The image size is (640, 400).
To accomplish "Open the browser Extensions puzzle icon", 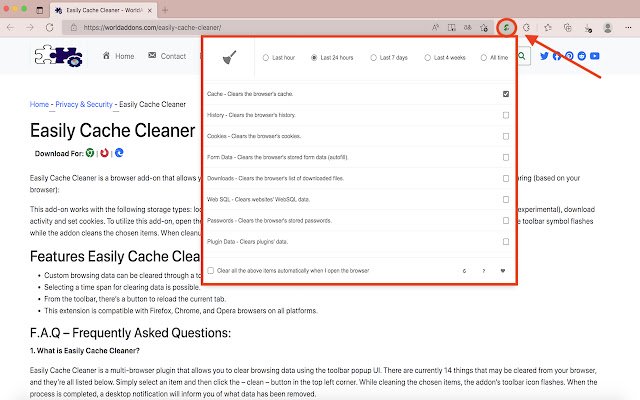I will [x=527, y=27].
